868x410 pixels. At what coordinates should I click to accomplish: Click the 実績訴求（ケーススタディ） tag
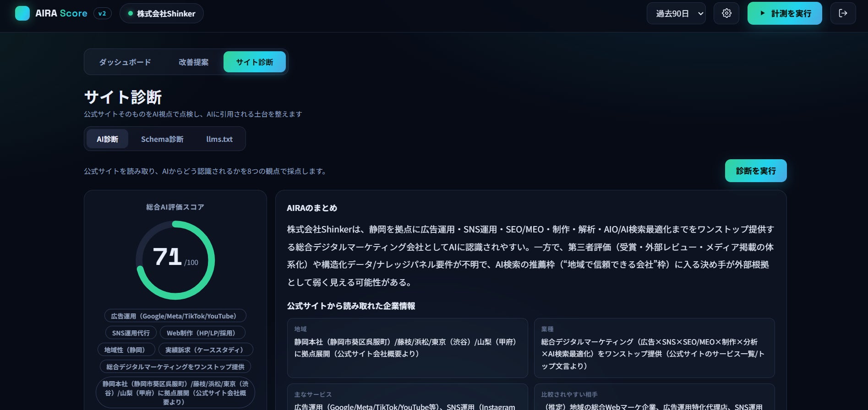[206, 350]
